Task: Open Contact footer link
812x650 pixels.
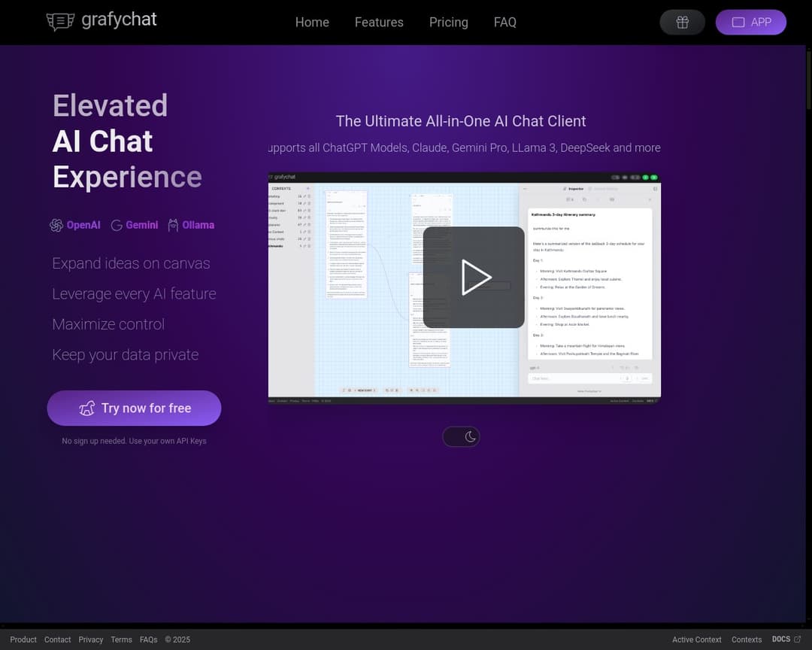Action: (x=57, y=639)
